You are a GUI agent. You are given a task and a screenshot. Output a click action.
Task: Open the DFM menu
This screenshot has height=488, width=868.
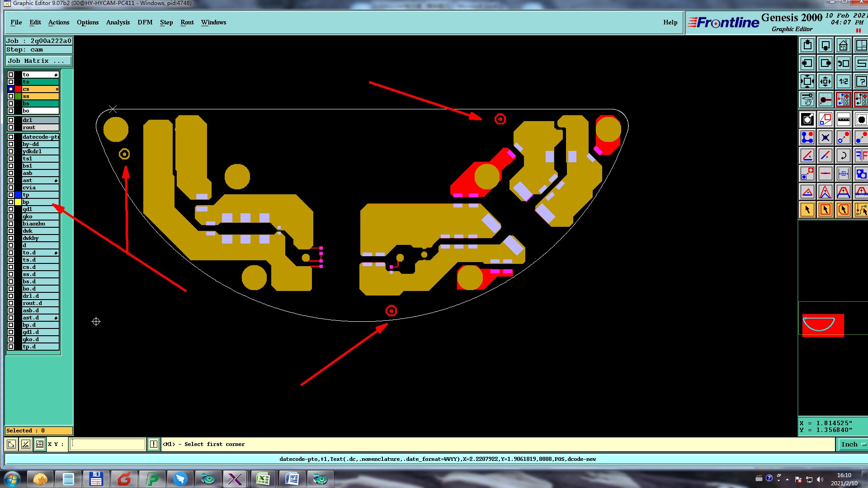tap(145, 22)
